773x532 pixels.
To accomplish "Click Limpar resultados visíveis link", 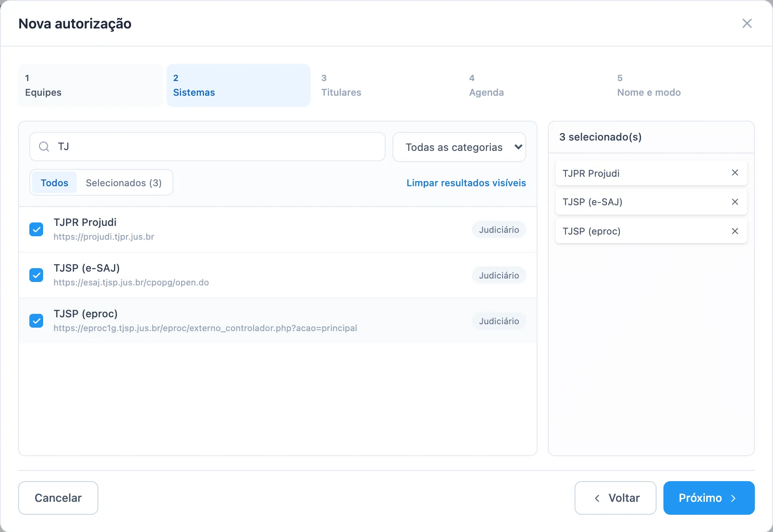I will [x=466, y=183].
